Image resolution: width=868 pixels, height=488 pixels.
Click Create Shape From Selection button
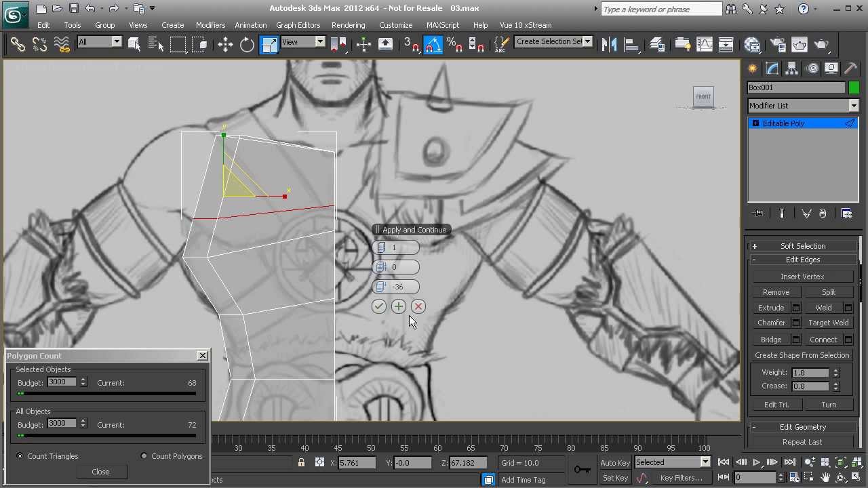click(802, 355)
